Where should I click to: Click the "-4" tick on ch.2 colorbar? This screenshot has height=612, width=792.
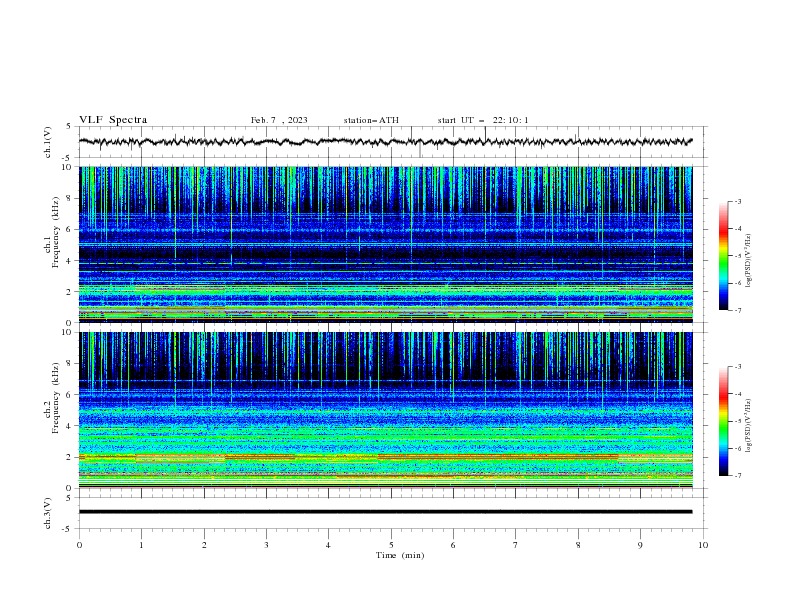pyautogui.click(x=737, y=394)
